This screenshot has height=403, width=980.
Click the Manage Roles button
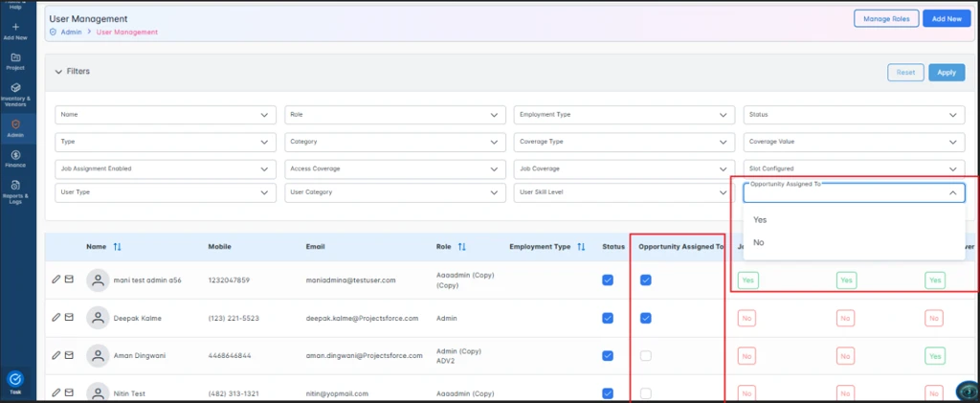pos(885,18)
